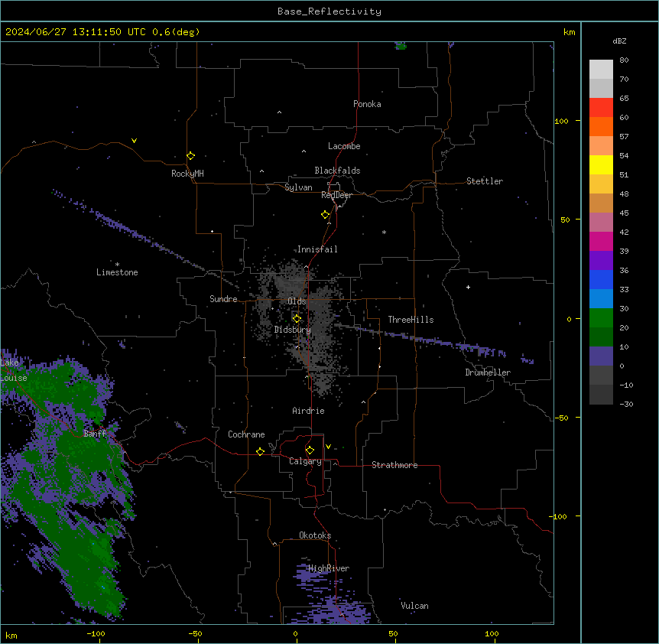659x644 pixels.
Task: Select the yellow diamond marker below Cochrane
Action: click(260, 451)
